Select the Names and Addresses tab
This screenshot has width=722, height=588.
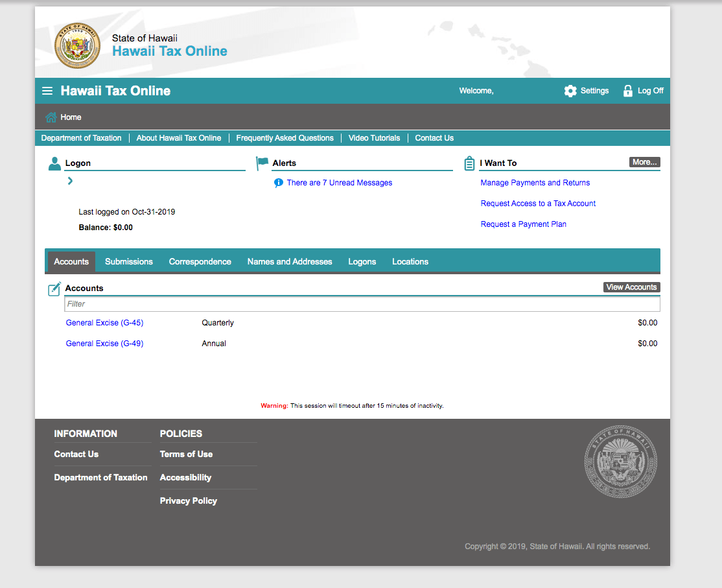(x=290, y=261)
